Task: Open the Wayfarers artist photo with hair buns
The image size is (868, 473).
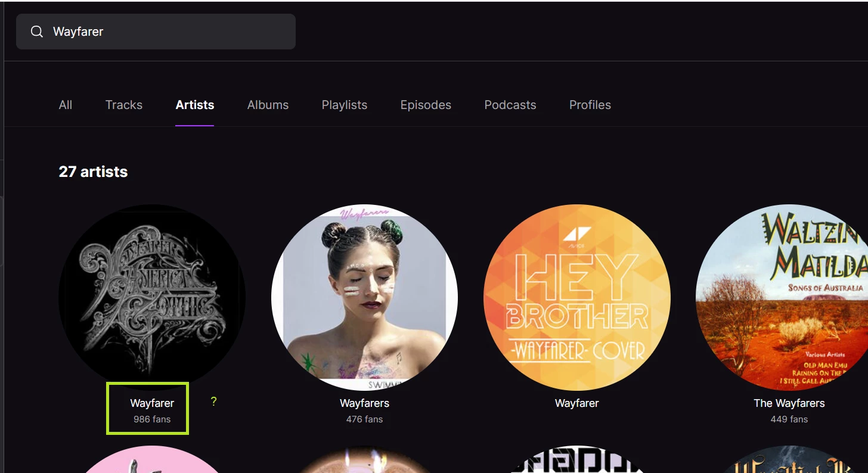Action: pos(364,298)
